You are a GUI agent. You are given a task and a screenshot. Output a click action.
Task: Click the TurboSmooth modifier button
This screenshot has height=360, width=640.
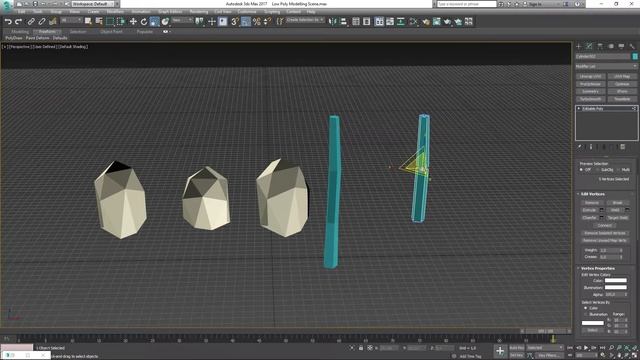591,99
